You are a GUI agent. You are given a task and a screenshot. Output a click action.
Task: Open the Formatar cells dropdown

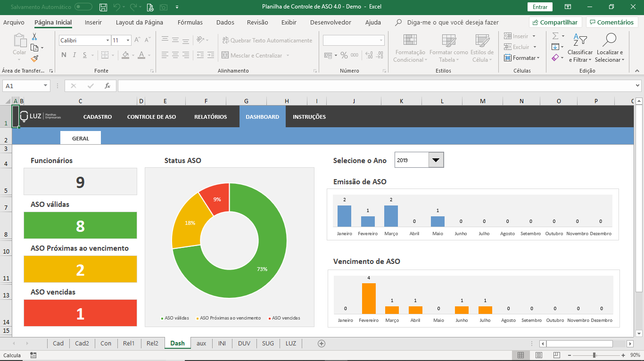[521, 58]
